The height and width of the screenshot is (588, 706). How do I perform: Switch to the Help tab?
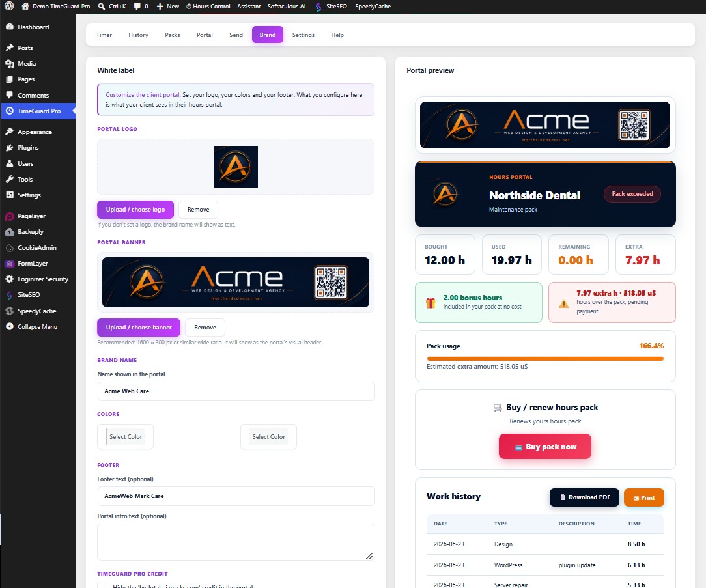point(337,35)
